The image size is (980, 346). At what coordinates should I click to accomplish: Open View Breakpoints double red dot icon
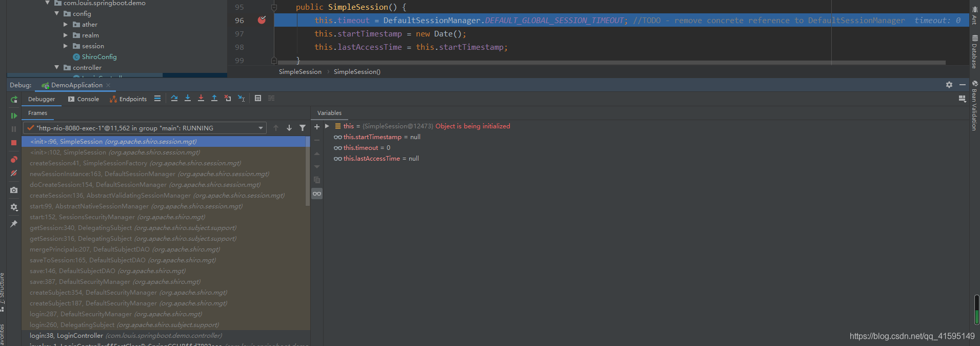(14, 160)
